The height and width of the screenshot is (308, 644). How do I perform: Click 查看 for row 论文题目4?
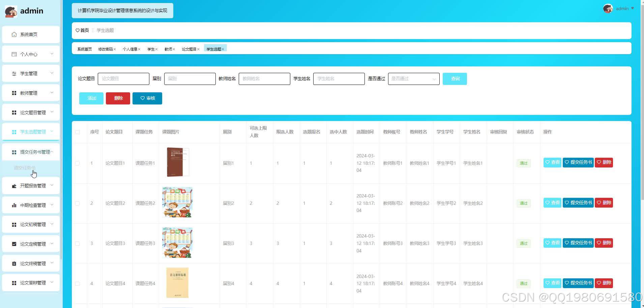point(552,283)
